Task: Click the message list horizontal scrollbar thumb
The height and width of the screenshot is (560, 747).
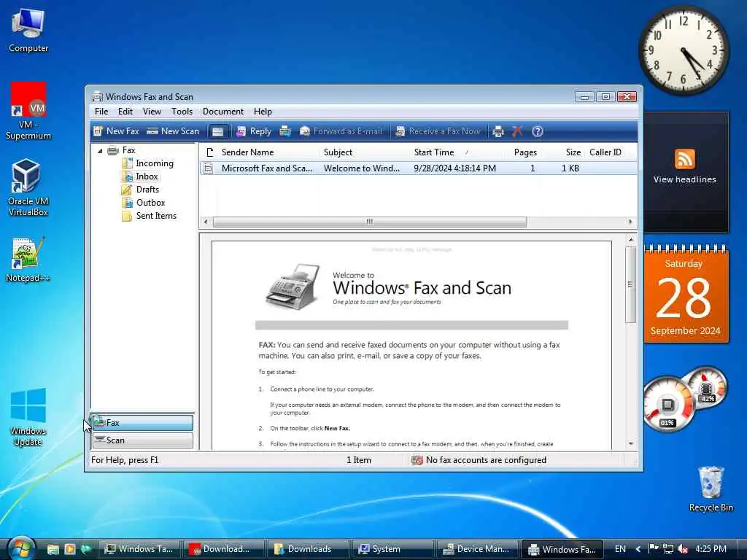Action: tap(370, 222)
